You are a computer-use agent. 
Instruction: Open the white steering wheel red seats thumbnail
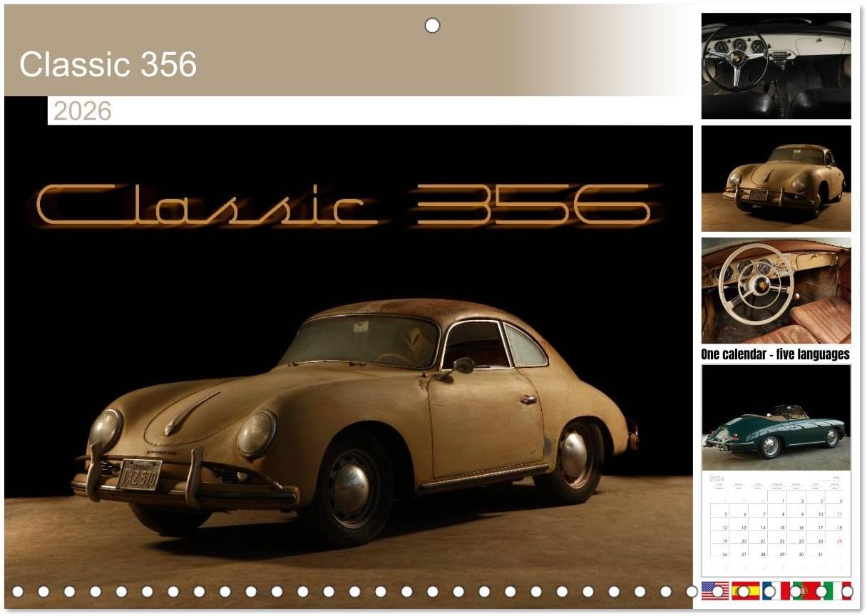pos(776,291)
